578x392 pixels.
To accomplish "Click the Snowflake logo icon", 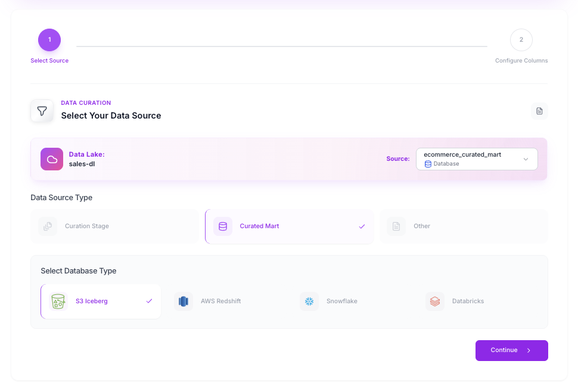I will 309,301.
